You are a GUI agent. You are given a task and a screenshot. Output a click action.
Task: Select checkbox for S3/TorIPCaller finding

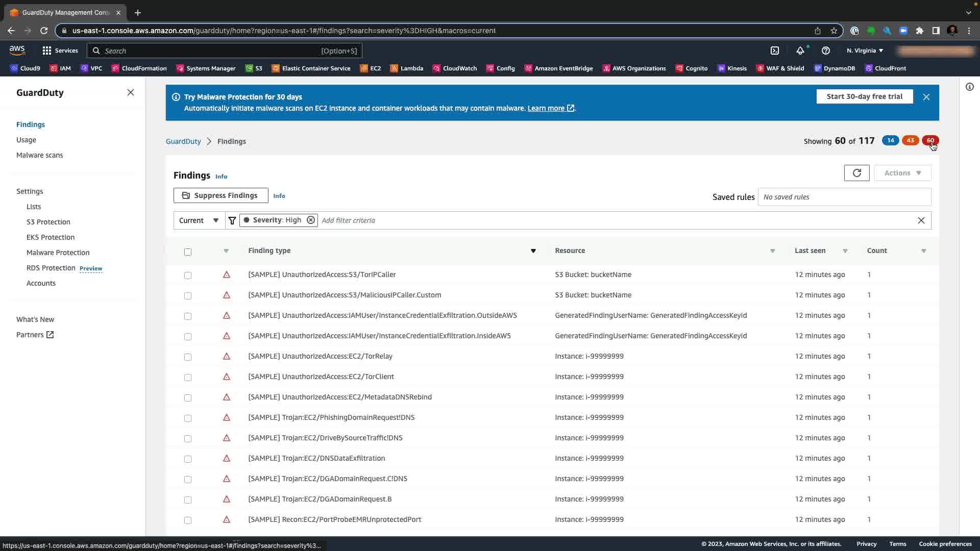(188, 275)
